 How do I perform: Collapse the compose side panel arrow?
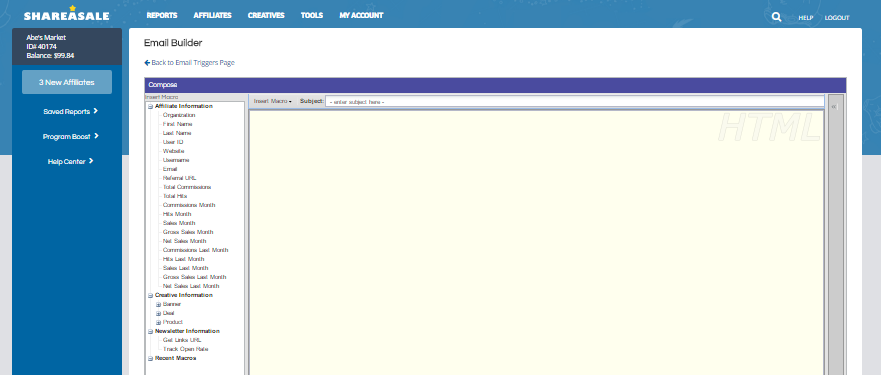834,106
